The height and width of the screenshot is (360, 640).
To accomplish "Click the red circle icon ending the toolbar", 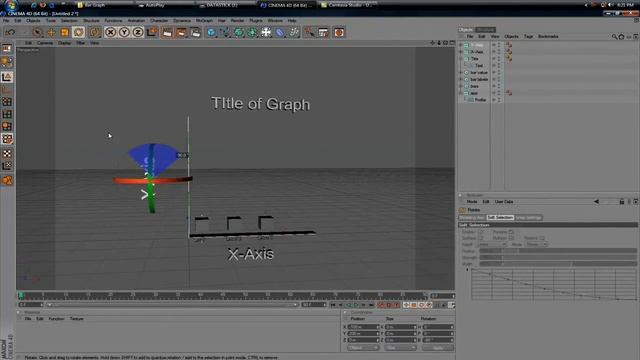I will (339, 32).
